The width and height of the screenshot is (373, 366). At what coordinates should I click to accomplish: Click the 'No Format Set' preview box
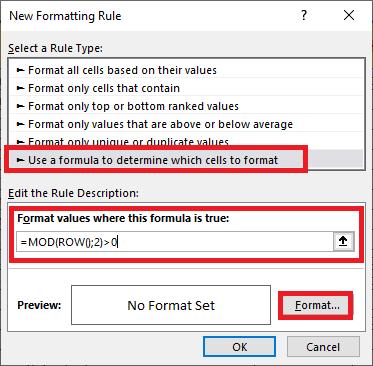click(x=171, y=305)
